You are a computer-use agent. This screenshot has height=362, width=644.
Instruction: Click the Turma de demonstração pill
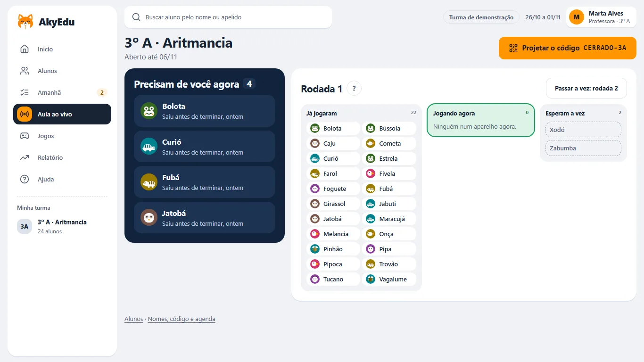tap(481, 17)
